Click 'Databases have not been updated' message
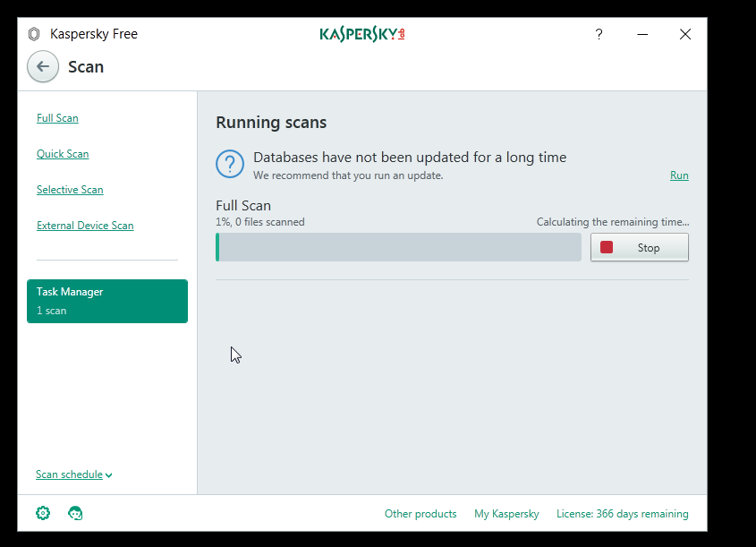Image resolution: width=756 pixels, height=547 pixels. [410, 158]
